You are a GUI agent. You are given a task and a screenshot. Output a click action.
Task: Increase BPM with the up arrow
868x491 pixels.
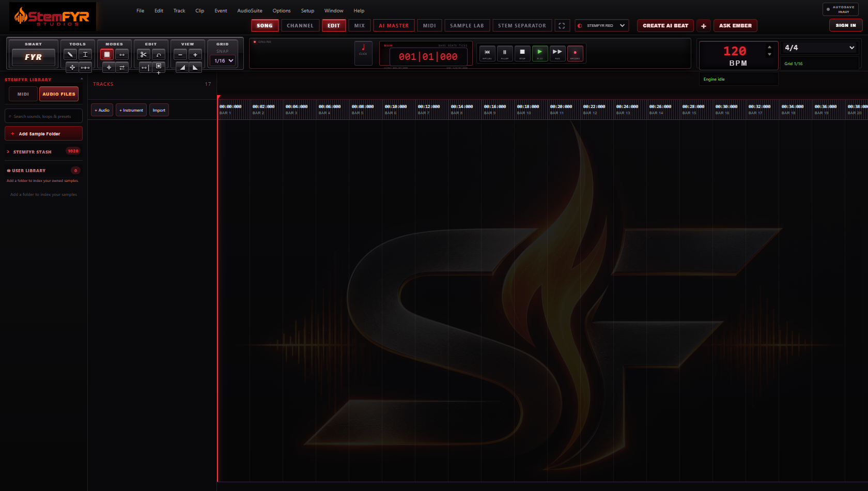point(769,47)
